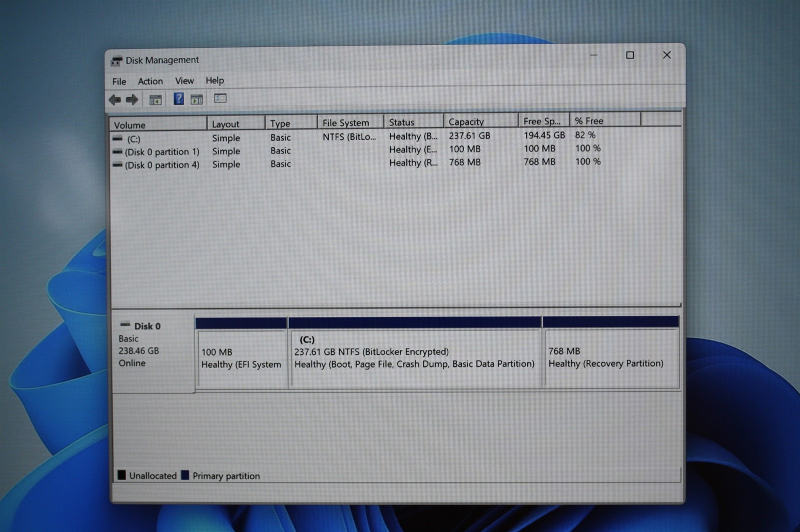Screen dimensions: 800x532
Task: Open Help via the question mark icon
Action: click(x=179, y=99)
